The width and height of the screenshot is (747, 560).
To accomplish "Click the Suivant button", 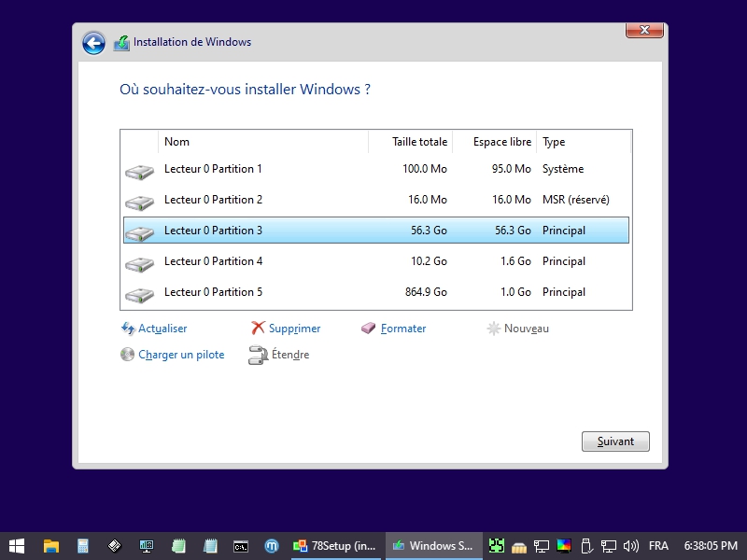I will pos(615,441).
